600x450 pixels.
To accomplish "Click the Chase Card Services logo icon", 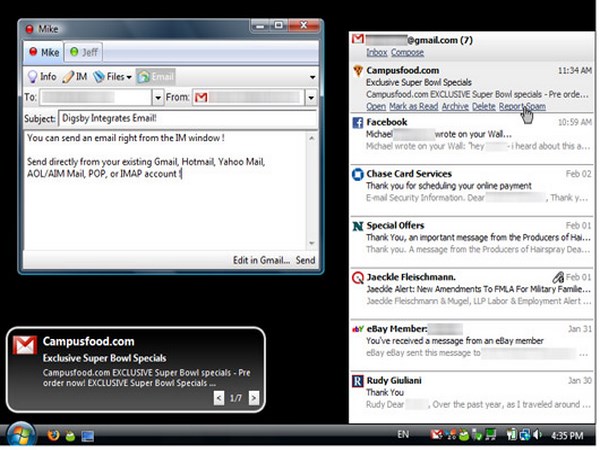I will [357, 174].
